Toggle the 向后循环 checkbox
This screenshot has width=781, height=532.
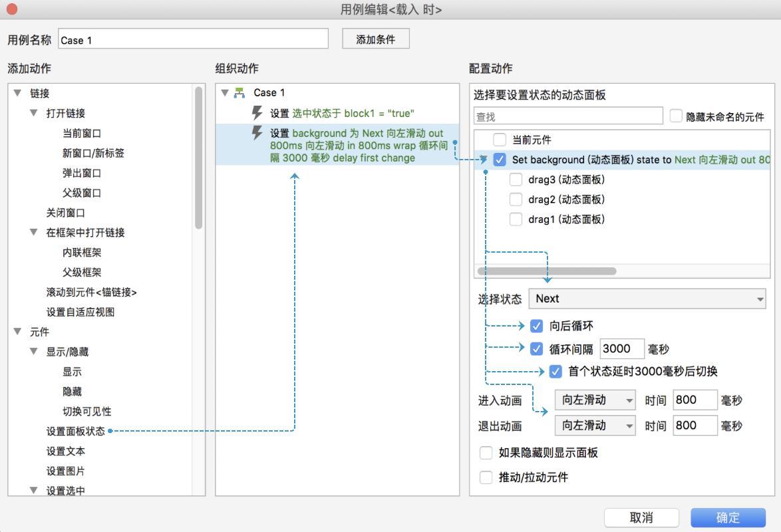[536, 326]
